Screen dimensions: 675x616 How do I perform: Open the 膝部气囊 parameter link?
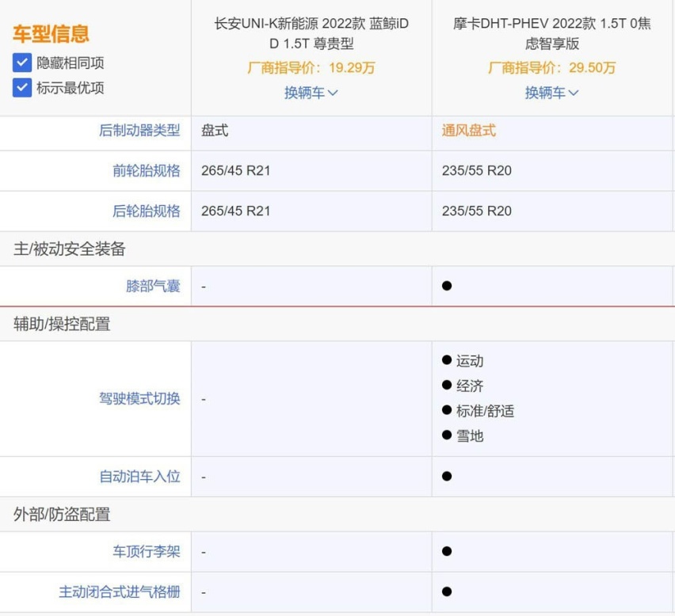(153, 286)
